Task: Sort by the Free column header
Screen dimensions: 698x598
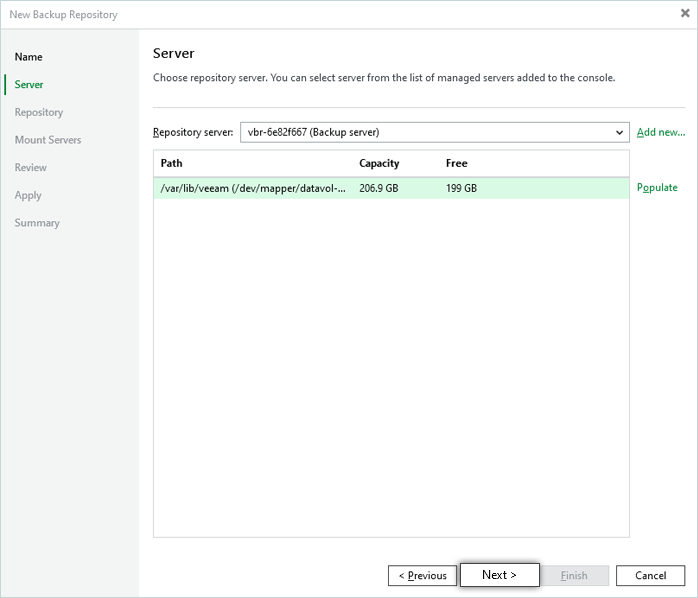Action: 456,163
